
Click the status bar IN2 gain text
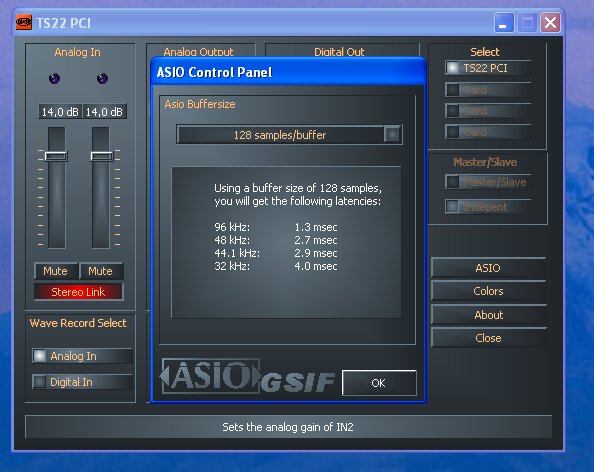tap(288, 427)
